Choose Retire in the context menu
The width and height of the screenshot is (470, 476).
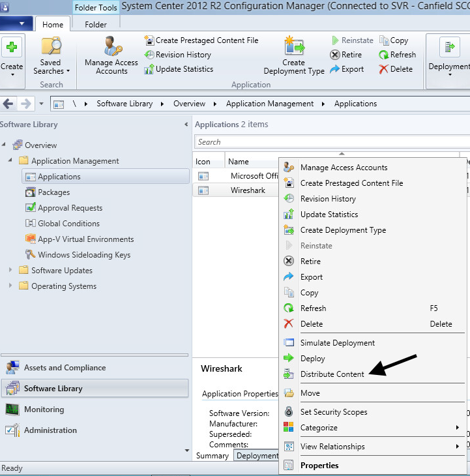tap(373, 261)
